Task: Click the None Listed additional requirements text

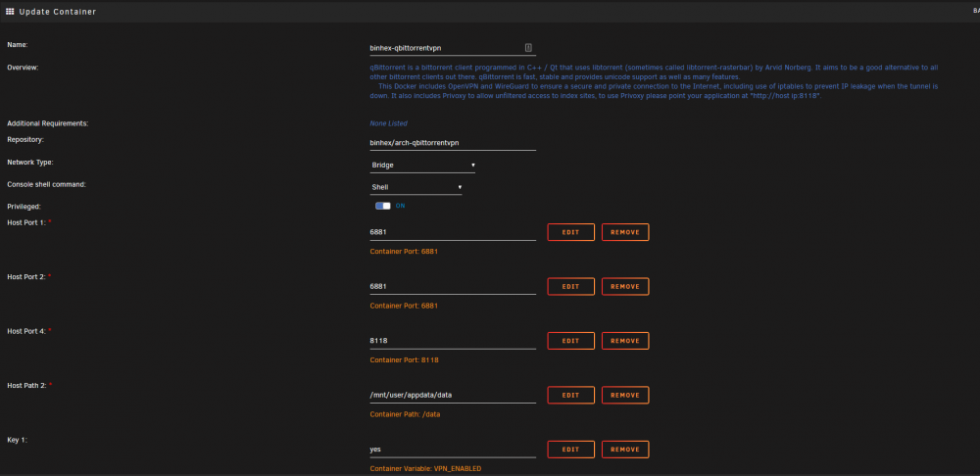Action: 389,123
